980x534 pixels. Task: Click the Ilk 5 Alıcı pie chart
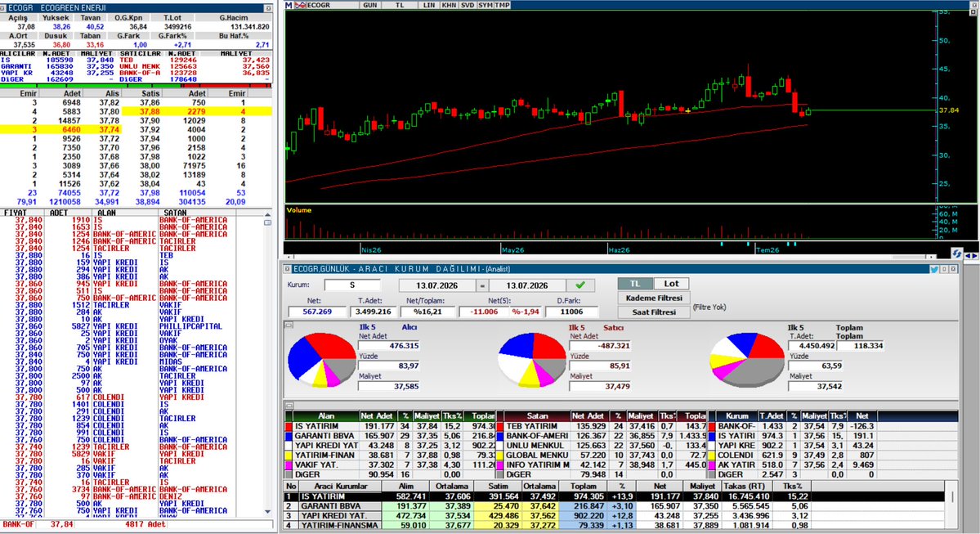[322, 361]
